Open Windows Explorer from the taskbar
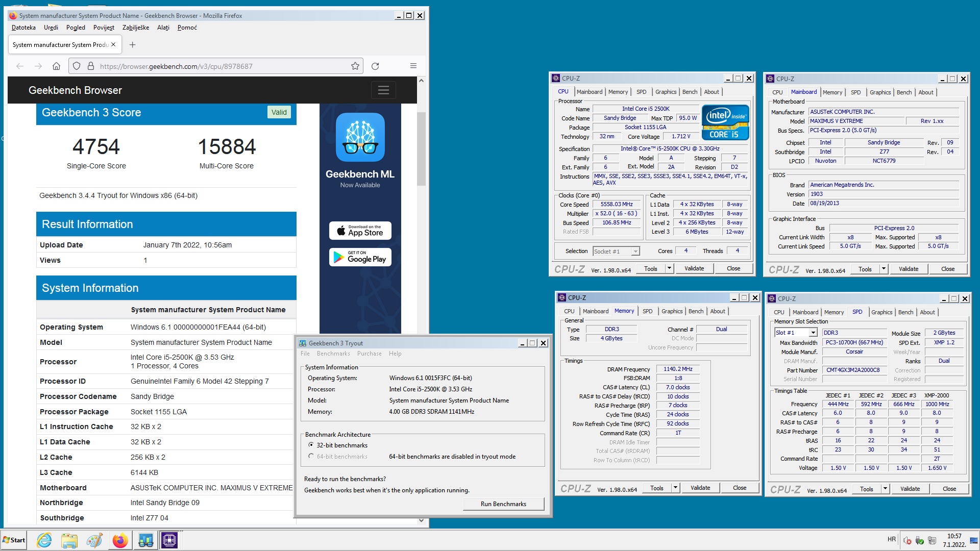Image resolution: width=980 pixels, height=551 pixels. pyautogui.click(x=69, y=540)
